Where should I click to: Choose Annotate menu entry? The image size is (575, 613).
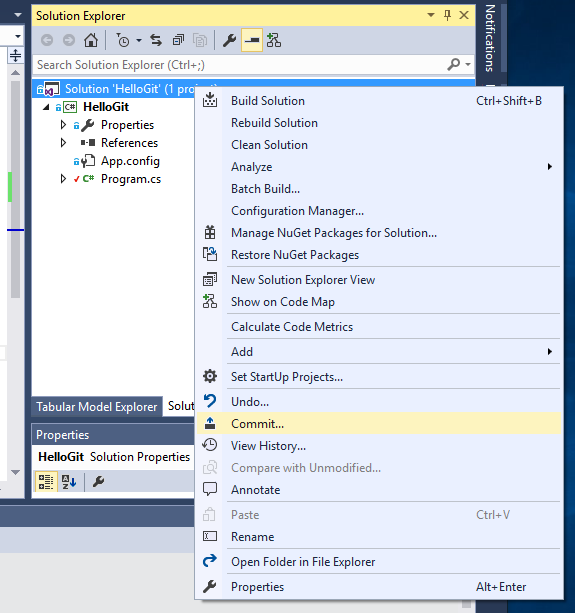point(379,490)
